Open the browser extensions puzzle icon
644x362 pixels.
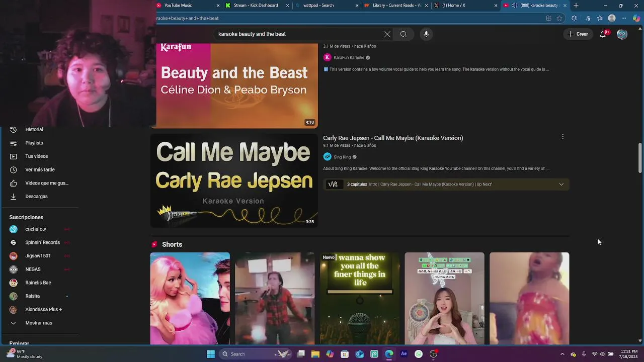pos(574,18)
